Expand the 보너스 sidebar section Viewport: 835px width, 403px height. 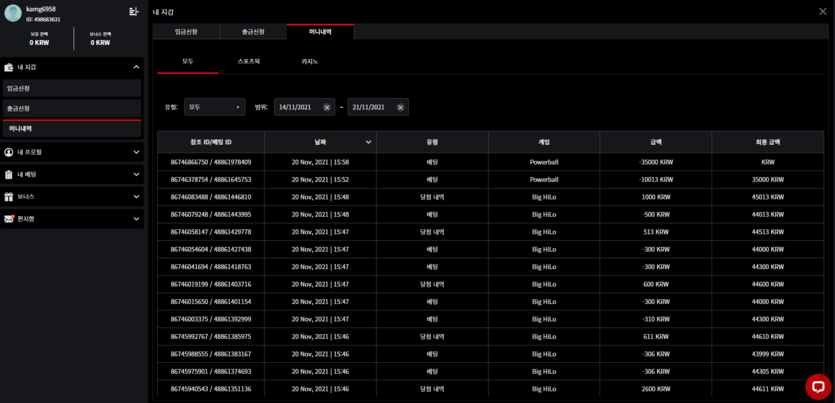136,196
